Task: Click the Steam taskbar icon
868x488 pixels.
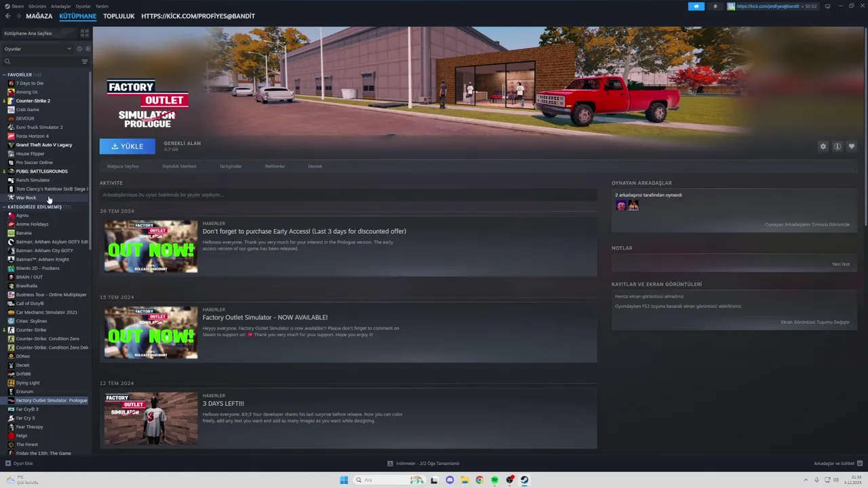Action: [524, 480]
